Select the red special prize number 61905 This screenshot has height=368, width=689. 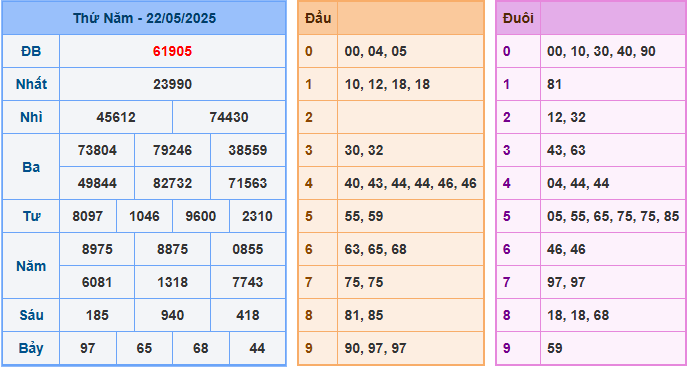click(x=172, y=51)
